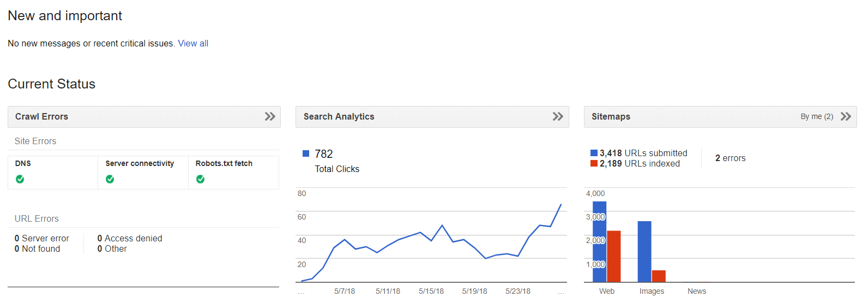
Task: Click the DNS green checkmark status icon
Action: (x=20, y=179)
